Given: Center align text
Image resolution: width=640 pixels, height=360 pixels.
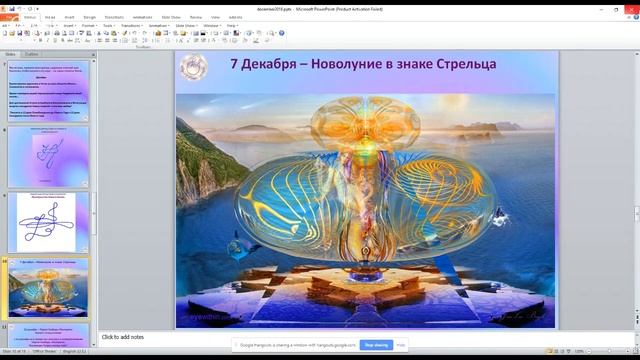Looking at the screenshot, I should click(x=107, y=41).
